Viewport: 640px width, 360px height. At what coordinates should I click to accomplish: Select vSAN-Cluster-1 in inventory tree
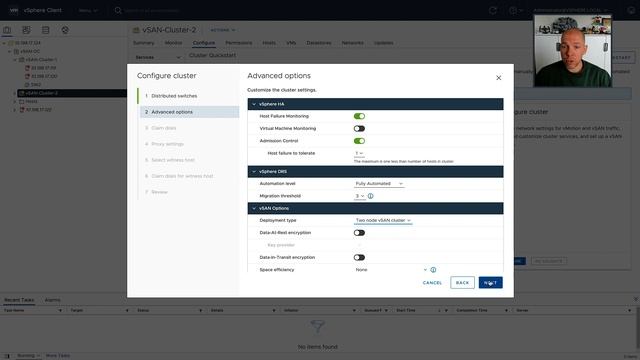[41, 60]
